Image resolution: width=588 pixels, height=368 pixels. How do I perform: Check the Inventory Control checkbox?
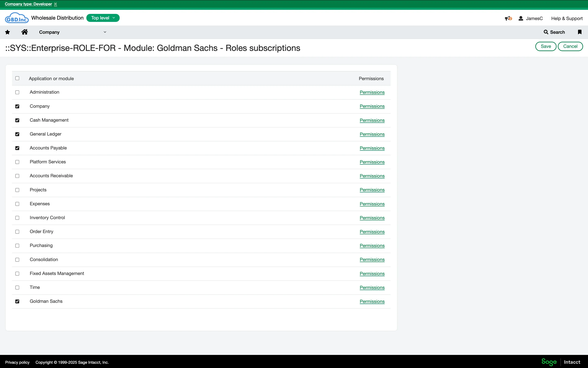tap(17, 218)
